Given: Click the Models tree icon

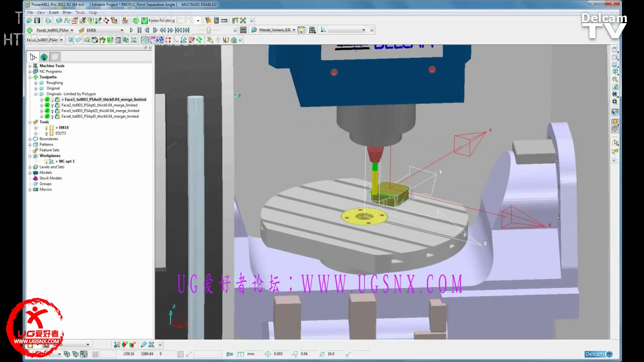Looking at the screenshot, I should tap(35, 172).
